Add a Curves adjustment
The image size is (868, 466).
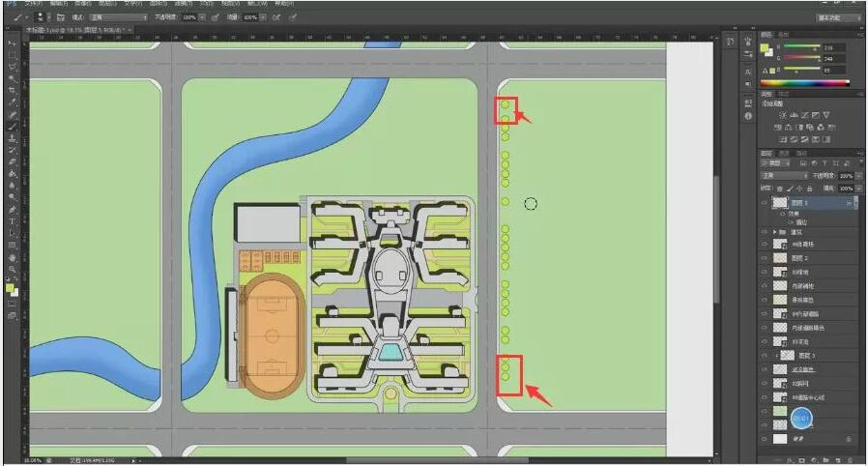pos(805,115)
